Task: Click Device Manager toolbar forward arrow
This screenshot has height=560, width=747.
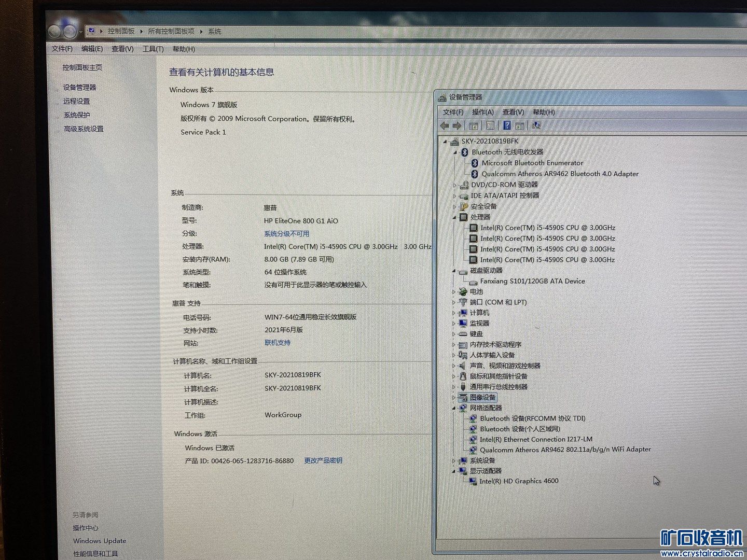Action: (457, 125)
